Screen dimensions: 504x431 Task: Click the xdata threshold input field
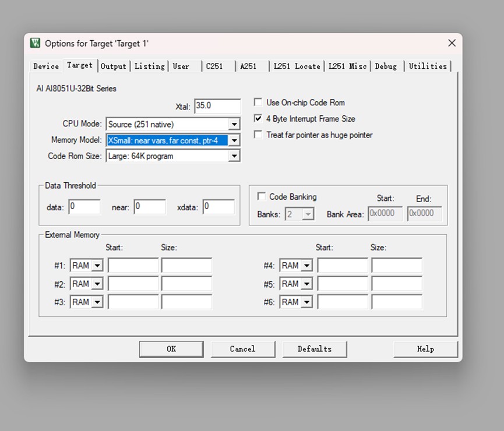218,207
